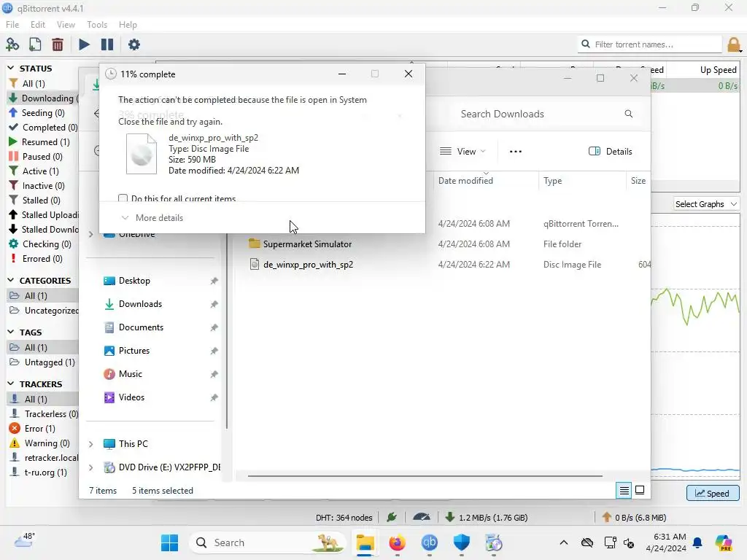Open Music in Explorer quick access
The image size is (747, 560).
click(131, 374)
